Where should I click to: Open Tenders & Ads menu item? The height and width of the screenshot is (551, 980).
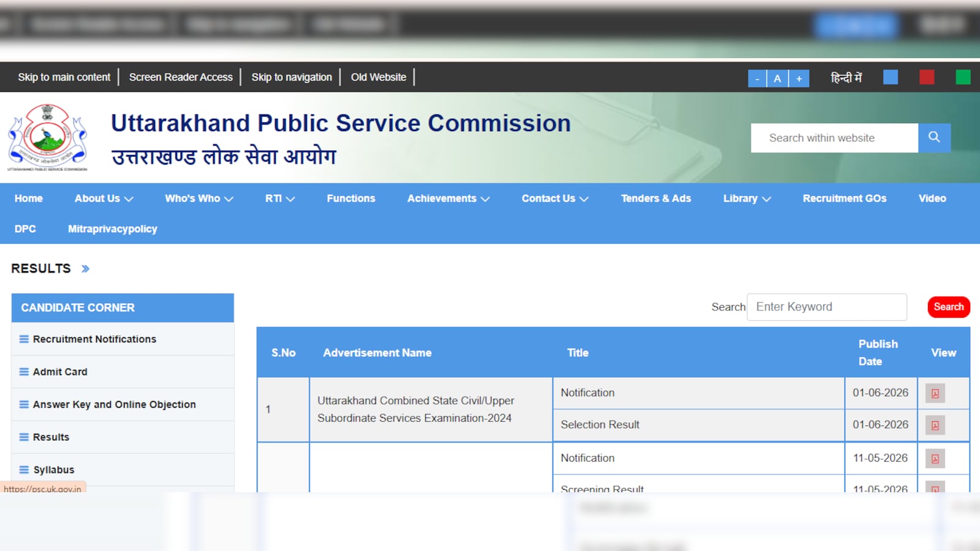(656, 198)
